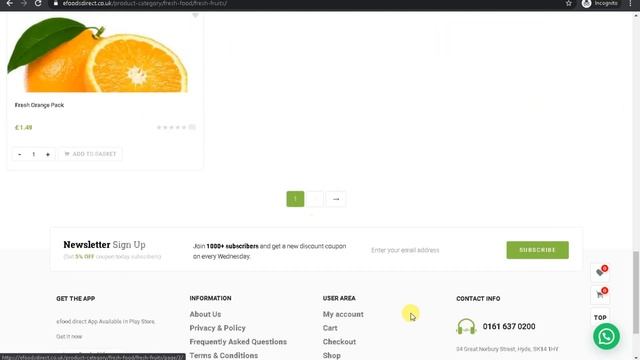The width and height of the screenshot is (640, 360).
Task: Click the green headset support icon
Action: click(x=466, y=327)
